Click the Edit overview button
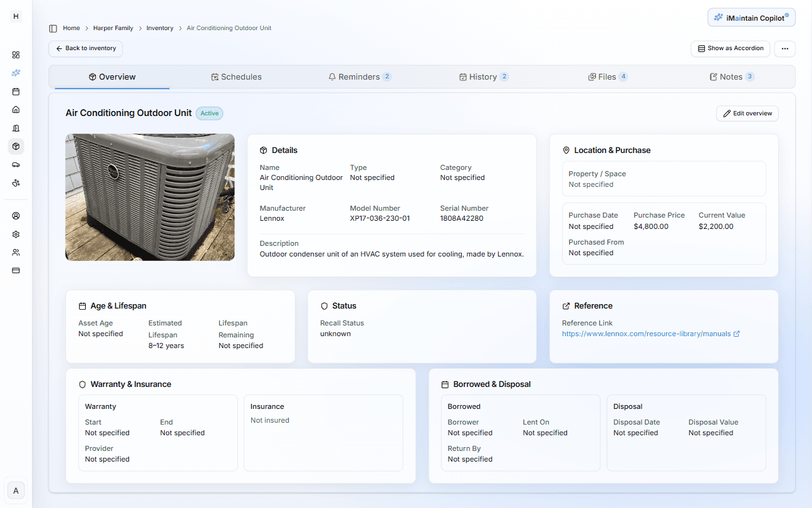This screenshot has height=508, width=812. (747, 114)
